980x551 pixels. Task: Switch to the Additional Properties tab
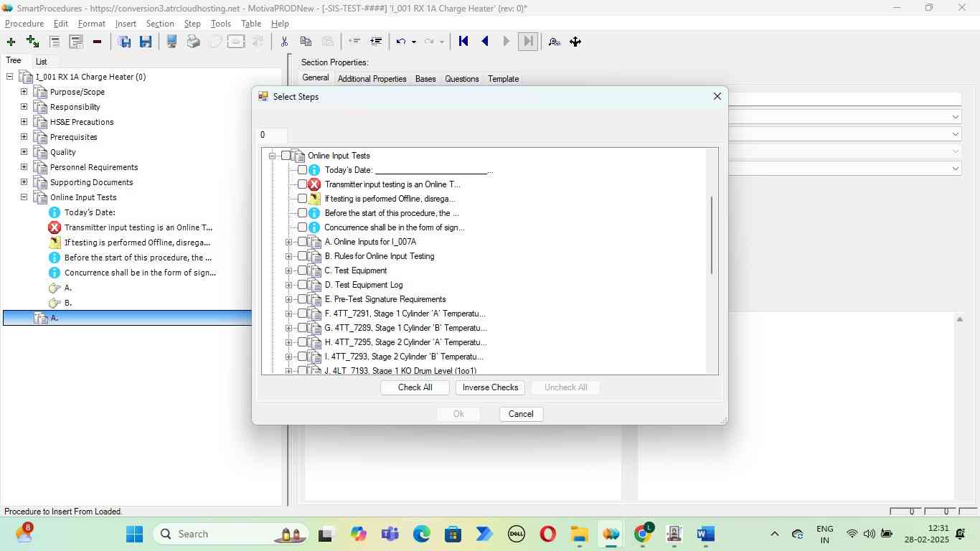[x=372, y=79]
